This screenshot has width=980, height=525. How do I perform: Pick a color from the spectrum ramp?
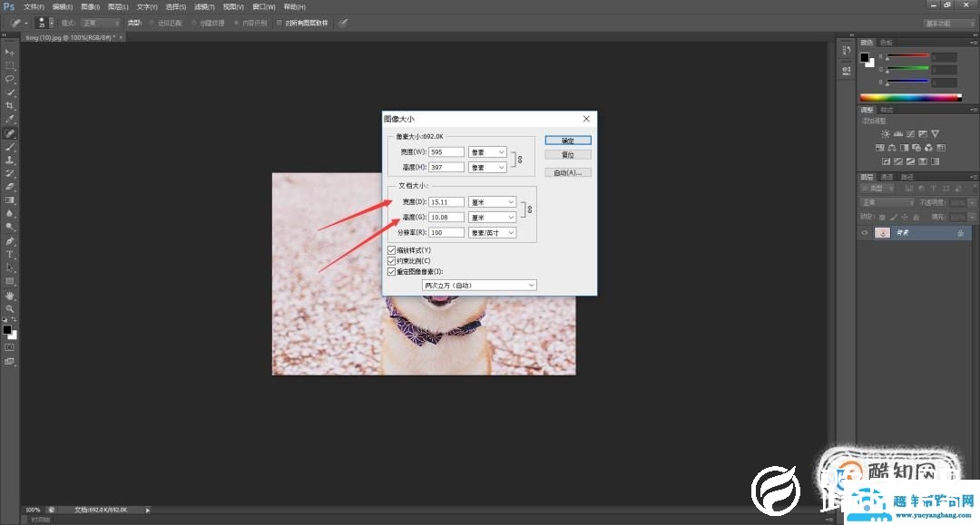coord(911,97)
